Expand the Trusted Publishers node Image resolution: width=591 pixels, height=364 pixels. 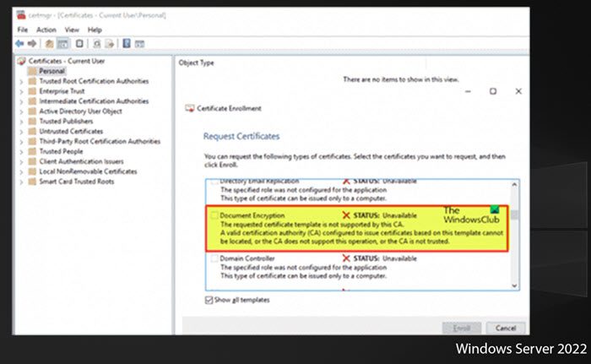(x=21, y=122)
